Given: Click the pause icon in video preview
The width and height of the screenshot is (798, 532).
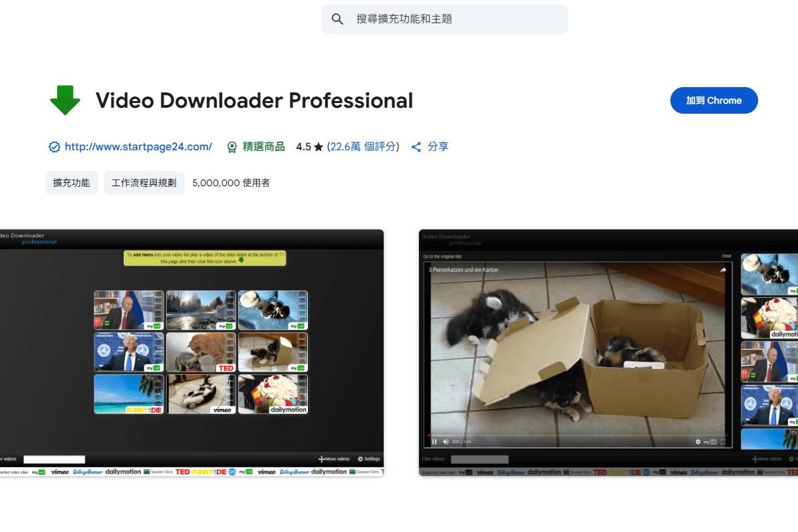Looking at the screenshot, I should tap(435, 442).
